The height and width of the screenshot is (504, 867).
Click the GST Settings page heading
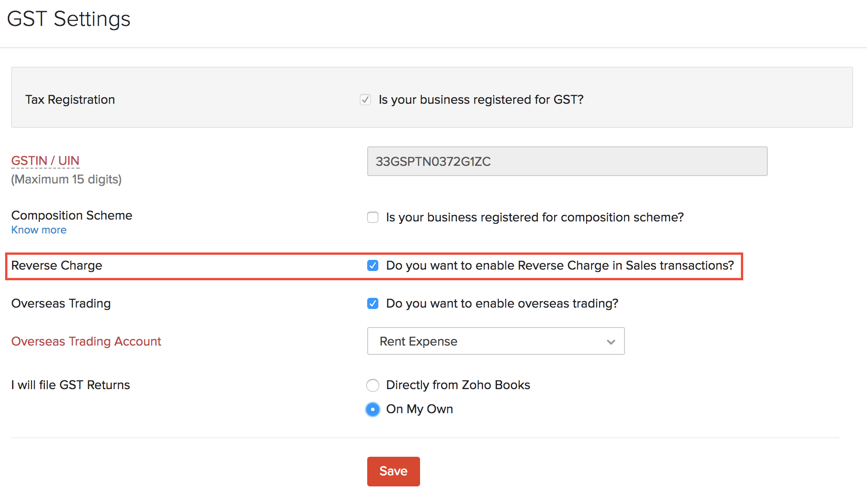pyautogui.click(x=68, y=19)
